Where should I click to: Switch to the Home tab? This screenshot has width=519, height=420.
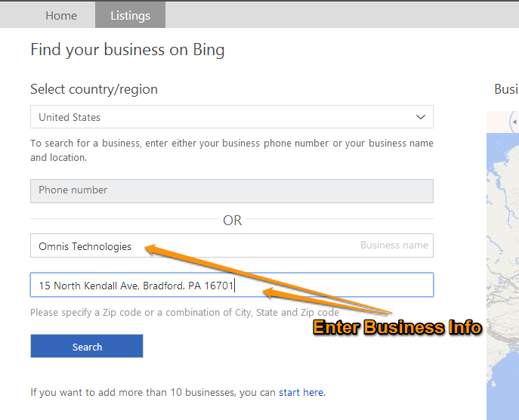[x=61, y=15]
